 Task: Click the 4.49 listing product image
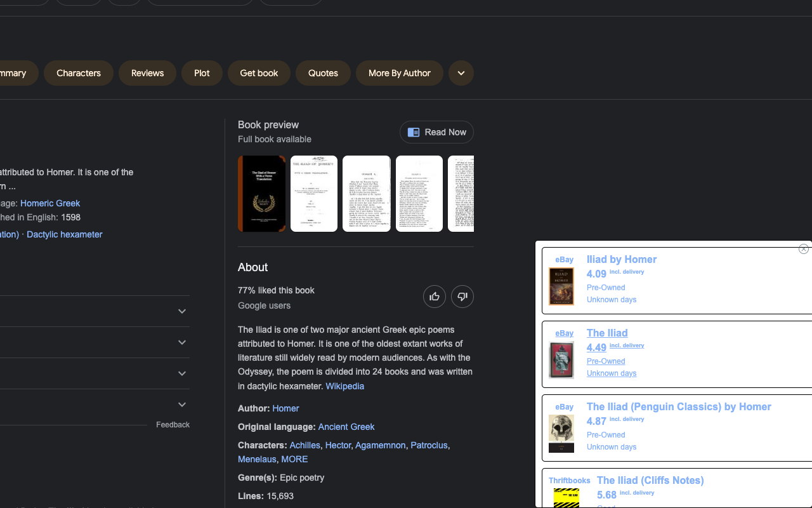pos(561,360)
